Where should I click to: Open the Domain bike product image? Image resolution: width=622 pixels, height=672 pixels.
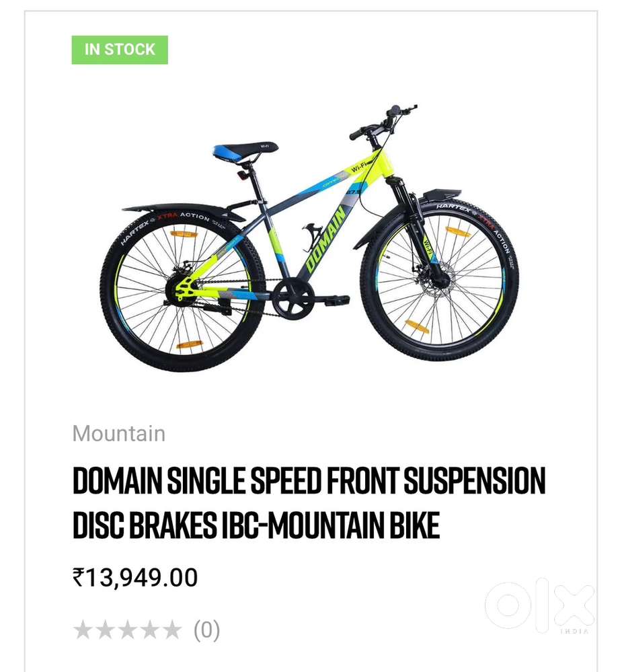(x=309, y=238)
